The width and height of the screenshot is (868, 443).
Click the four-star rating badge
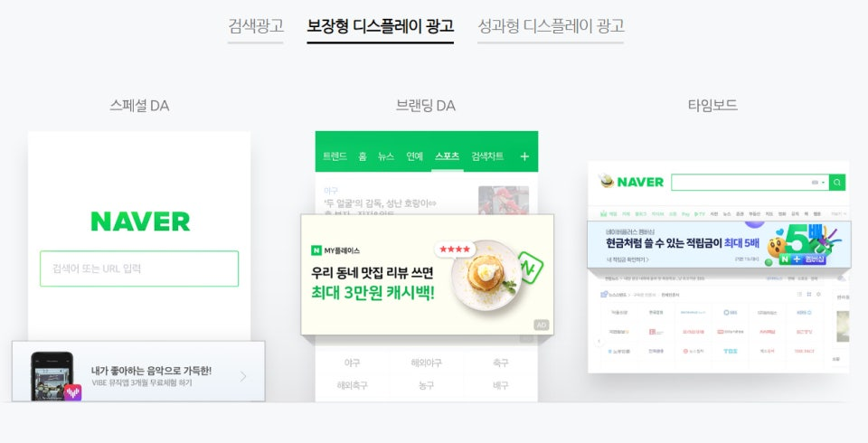point(455,250)
